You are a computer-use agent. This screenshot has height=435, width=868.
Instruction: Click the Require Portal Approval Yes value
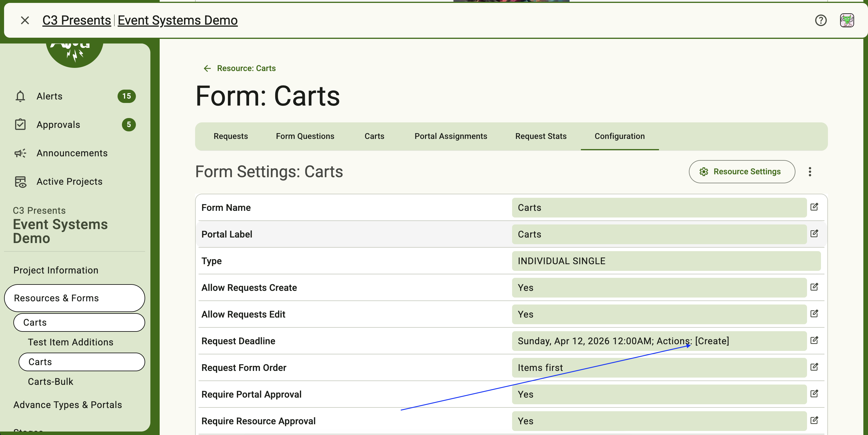click(x=659, y=394)
